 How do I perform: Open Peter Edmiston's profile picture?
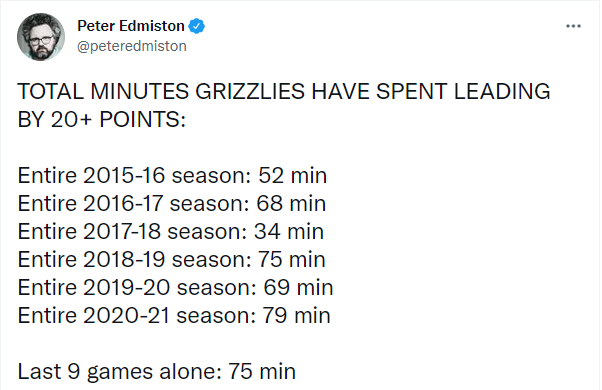point(41,37)
